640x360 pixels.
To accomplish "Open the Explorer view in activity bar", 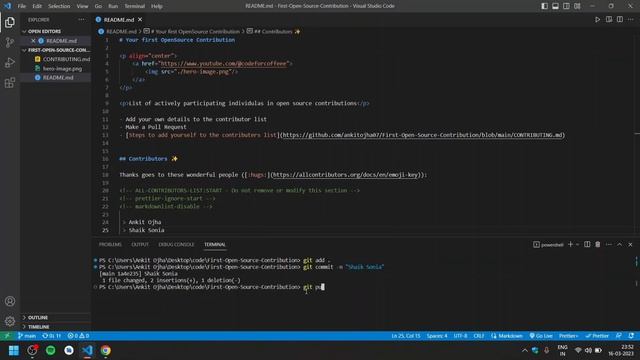I will click(x=10, y=22).
